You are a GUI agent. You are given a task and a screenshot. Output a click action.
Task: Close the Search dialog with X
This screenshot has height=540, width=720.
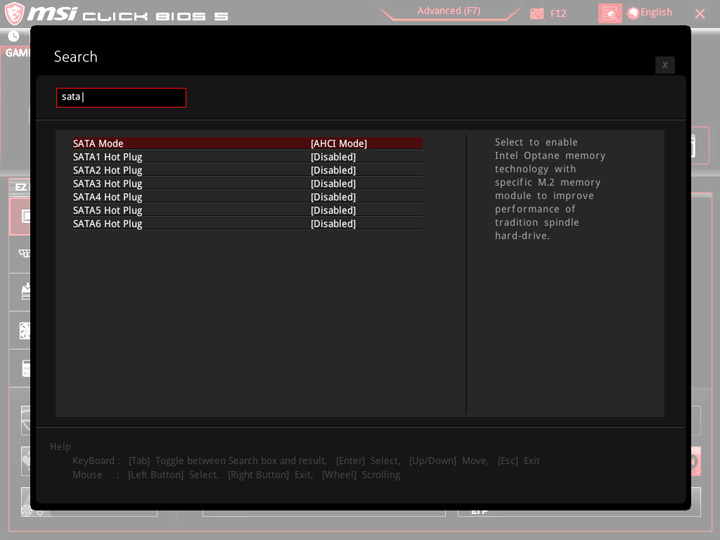(x=664, y=65)
